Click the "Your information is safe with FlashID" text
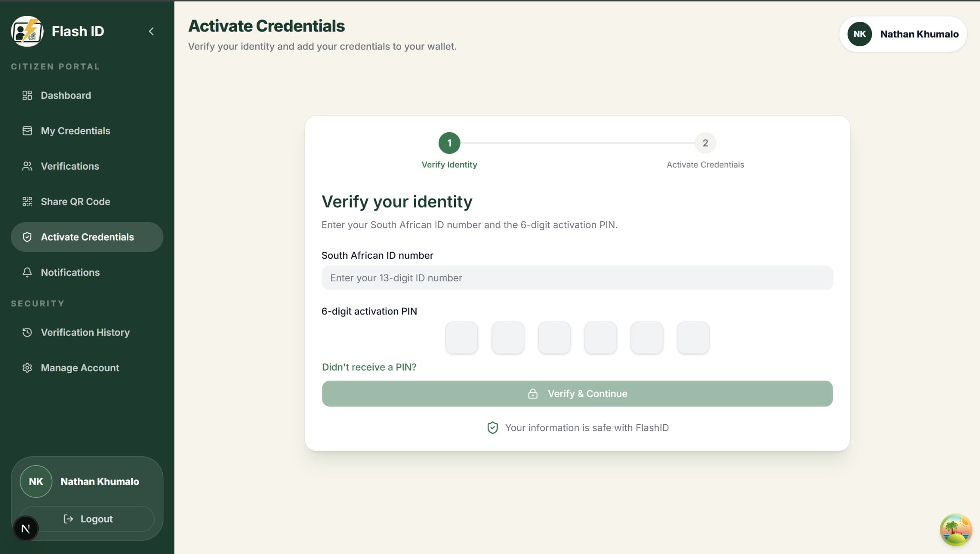The image size is (980, 554). pyautogui.click(x=587, y=428)
